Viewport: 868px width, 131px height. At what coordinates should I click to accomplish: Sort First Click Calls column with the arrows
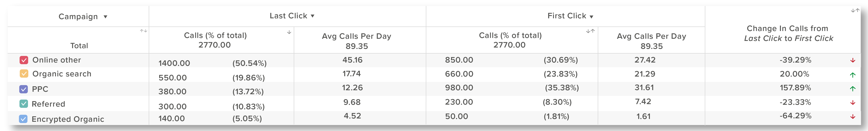coord(590,31)
